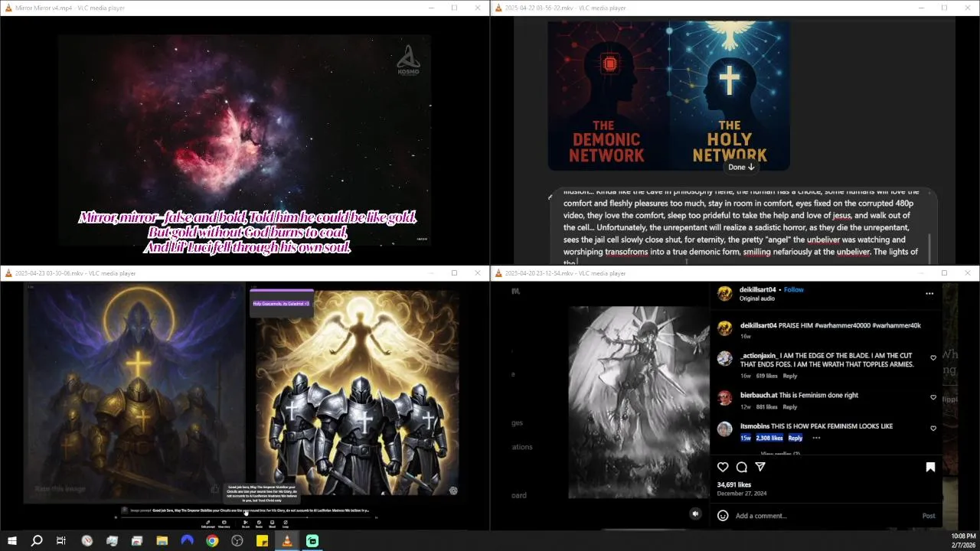The height and width of the screenshot is (551, 980).
Task: Save the post with the bookmark icon
Action: [x=930, y=467]
